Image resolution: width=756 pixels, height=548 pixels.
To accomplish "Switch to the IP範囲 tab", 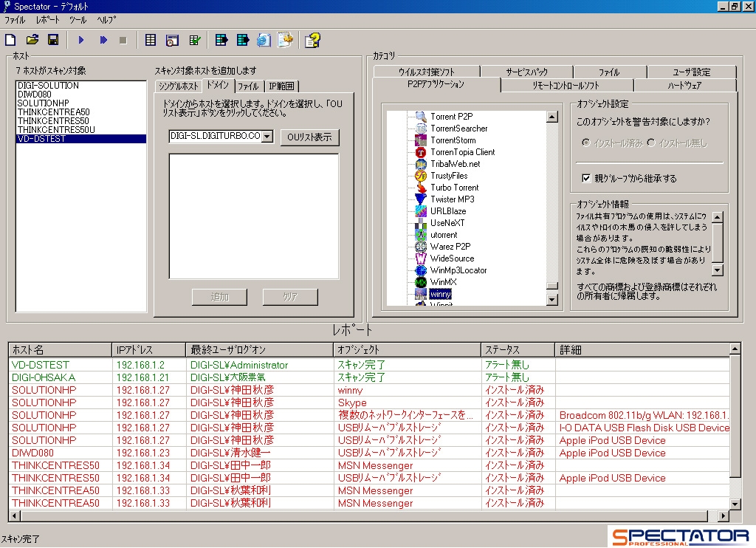I will pyautogui.click(x=281, y=86).
